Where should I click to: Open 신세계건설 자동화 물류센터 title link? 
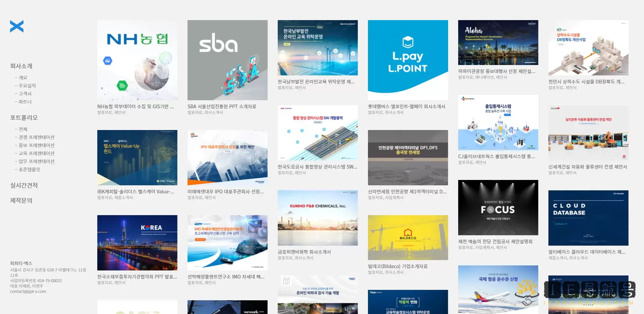[587, 167]
